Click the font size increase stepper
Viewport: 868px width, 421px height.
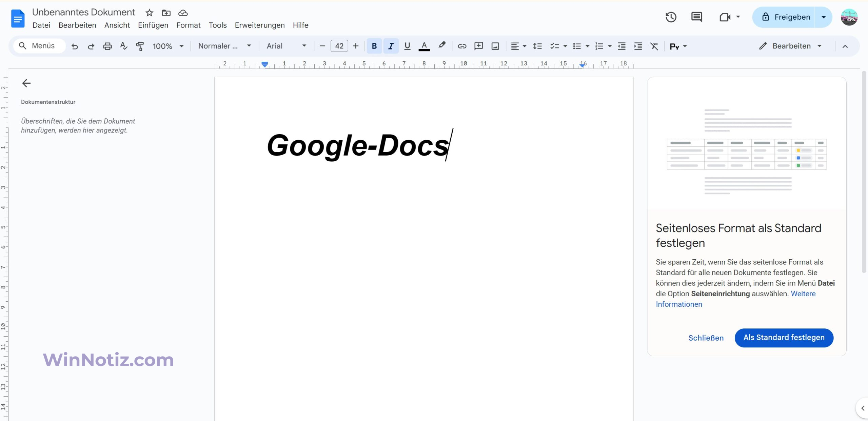click(356, 45)
